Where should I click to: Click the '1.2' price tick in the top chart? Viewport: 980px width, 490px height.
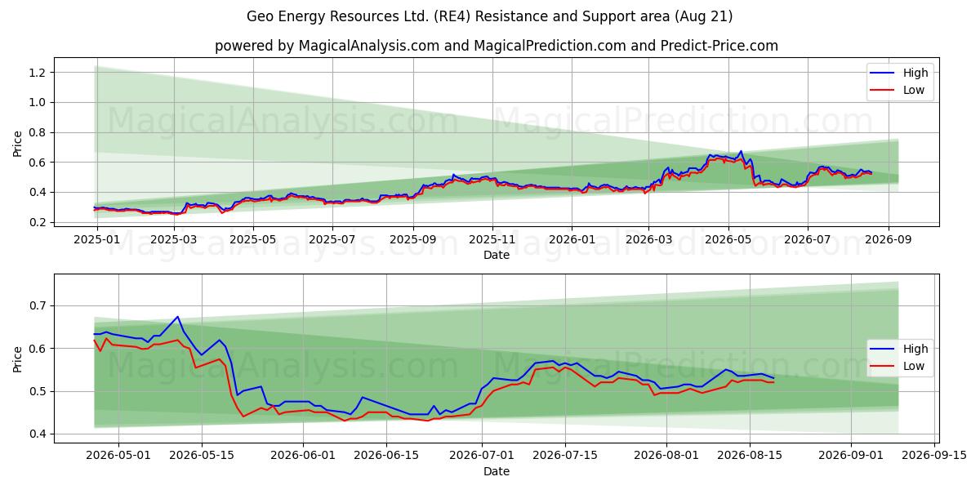(x=38, y=73)
